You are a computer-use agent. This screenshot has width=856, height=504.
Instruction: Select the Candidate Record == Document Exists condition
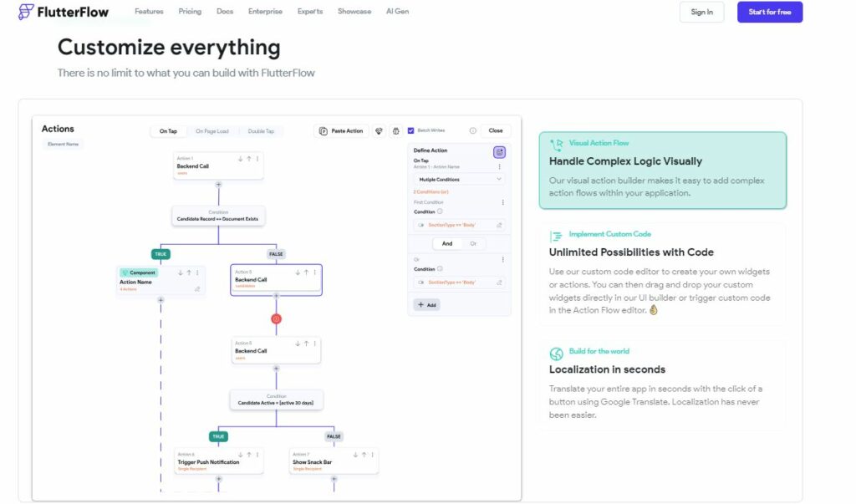pos(218,216)
